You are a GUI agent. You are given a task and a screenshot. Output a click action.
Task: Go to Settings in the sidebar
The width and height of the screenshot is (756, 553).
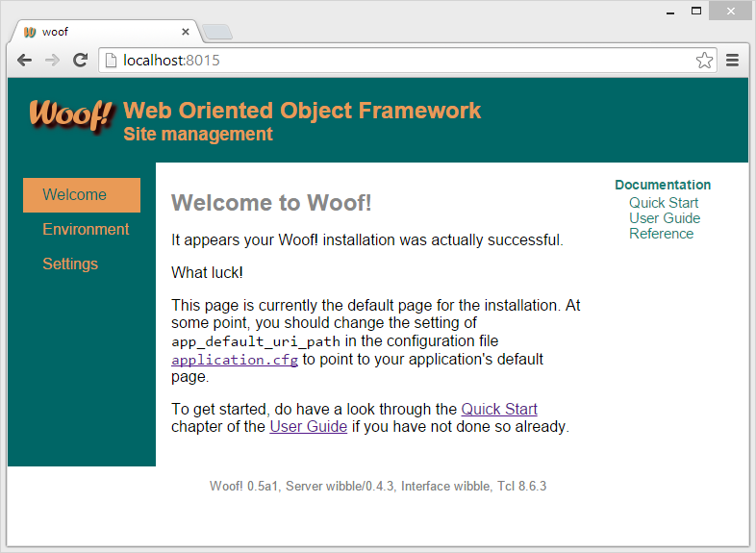(70, 264)
